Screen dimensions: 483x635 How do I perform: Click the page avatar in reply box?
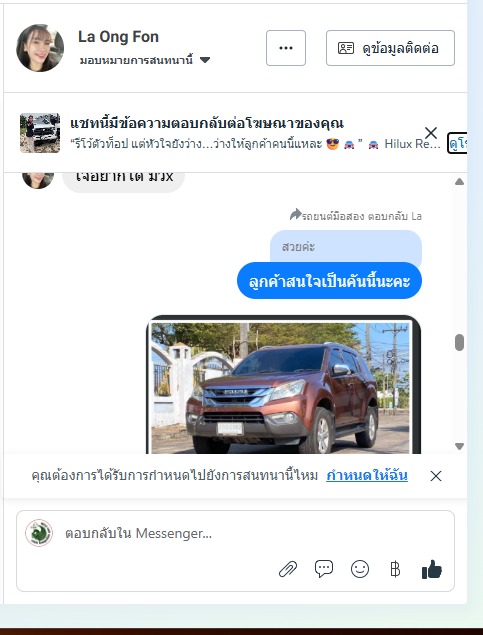pyautogui.click(x=39, y=533)
